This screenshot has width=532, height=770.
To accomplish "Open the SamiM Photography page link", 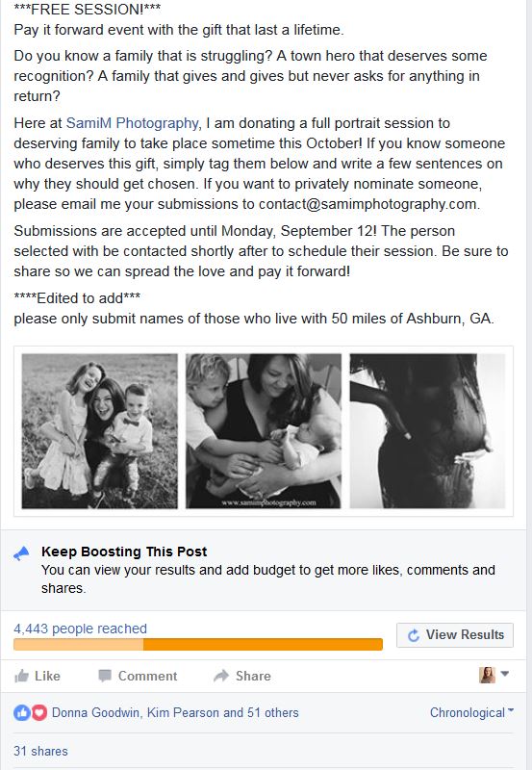I will click(x=133, y=123).
